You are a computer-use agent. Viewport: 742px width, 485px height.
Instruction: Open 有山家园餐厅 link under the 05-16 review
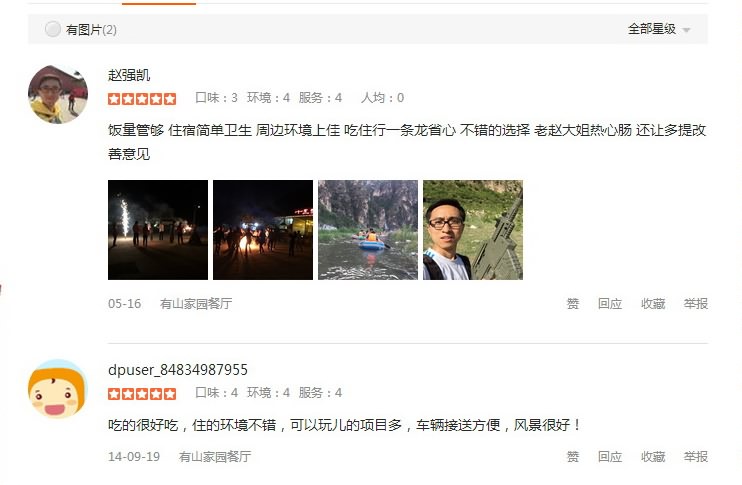click(196, 304)
